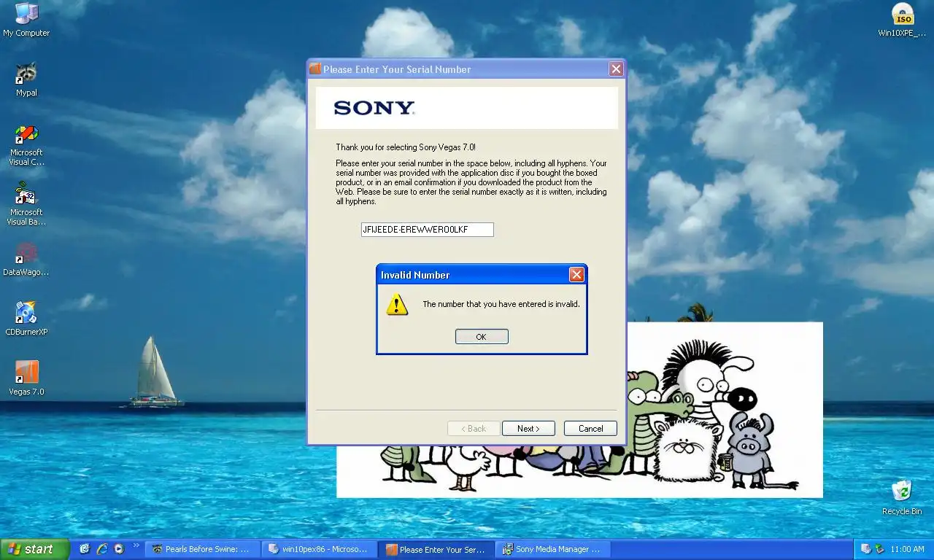This screenshot has height=560, width=934.
Task: Open the Start menu
Action: pyautogui.click(x=35, y=549)
